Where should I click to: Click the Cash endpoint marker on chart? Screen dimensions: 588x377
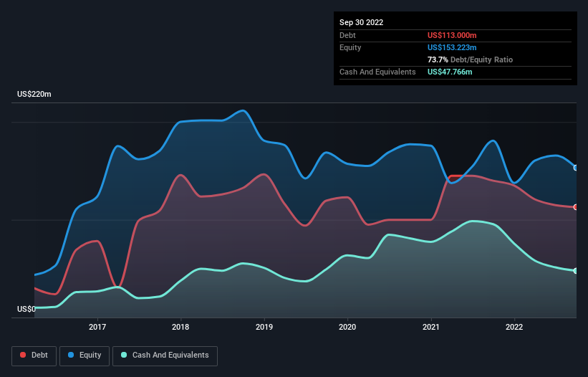tap(576, 270)
